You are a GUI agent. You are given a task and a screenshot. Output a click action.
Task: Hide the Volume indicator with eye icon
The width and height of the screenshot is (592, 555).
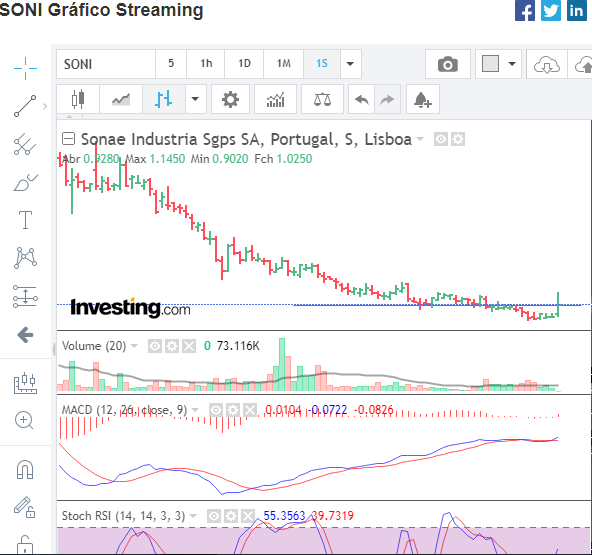point(155,346)
